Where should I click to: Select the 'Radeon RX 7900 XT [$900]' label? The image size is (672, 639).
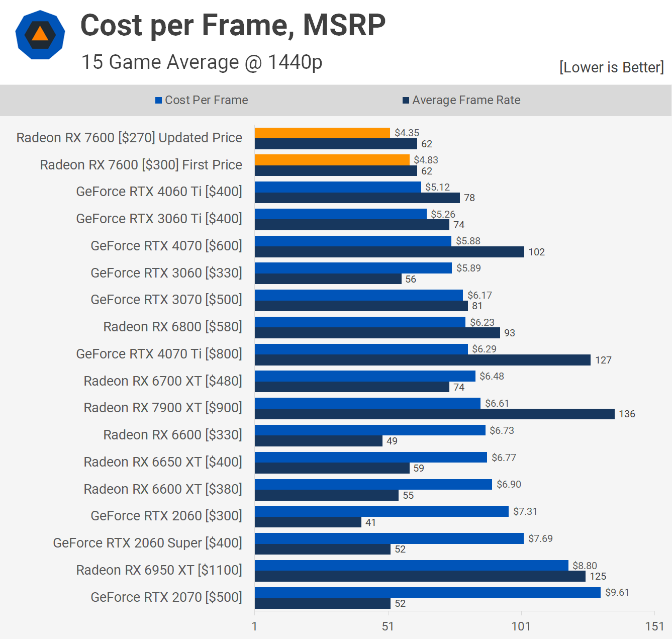tap(163, 408)
